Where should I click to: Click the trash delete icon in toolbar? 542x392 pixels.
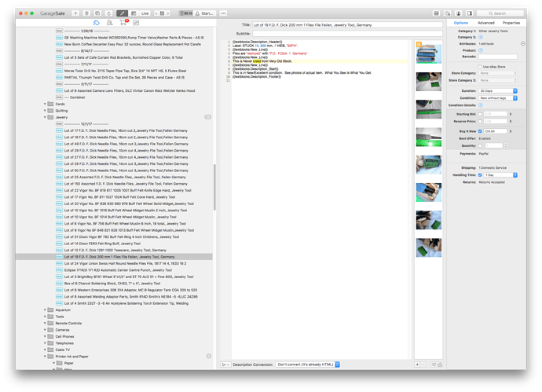click(86, 13)
